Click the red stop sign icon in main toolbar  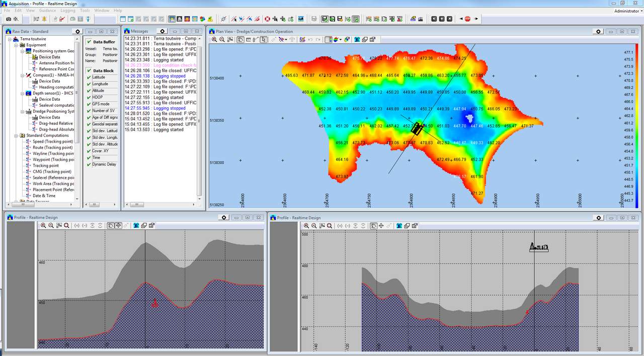pyautogui.click(x=467, y=19)
